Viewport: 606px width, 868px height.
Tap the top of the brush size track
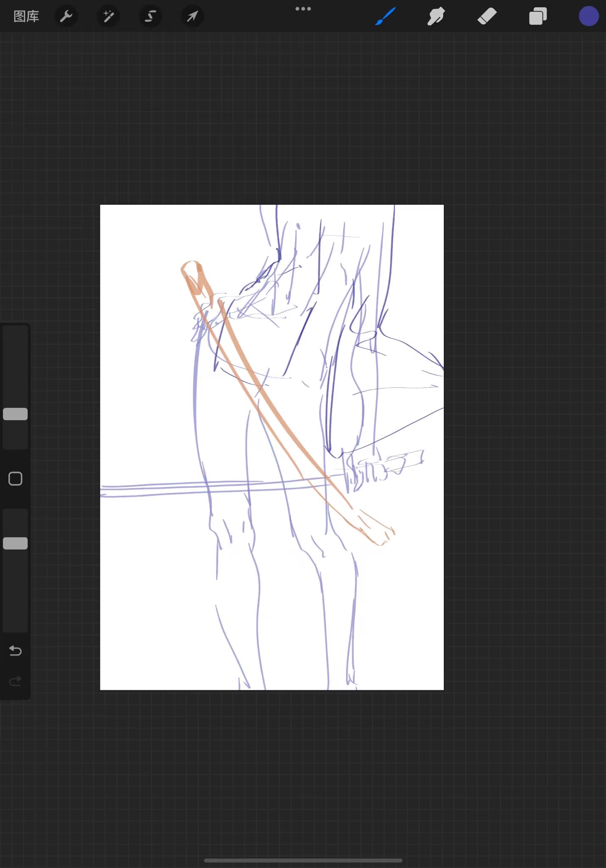(15, 333)
